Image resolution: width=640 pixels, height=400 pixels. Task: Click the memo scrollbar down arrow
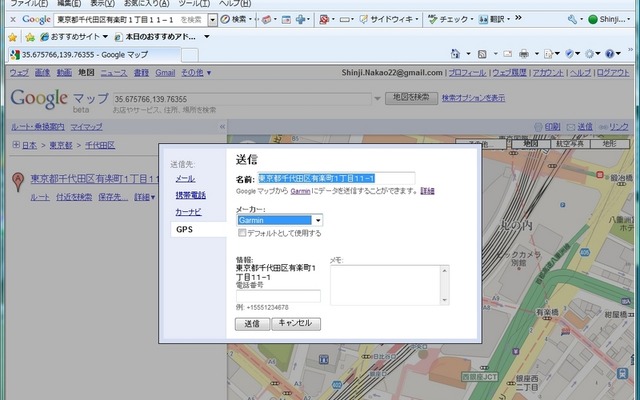(x=444, y=300)
